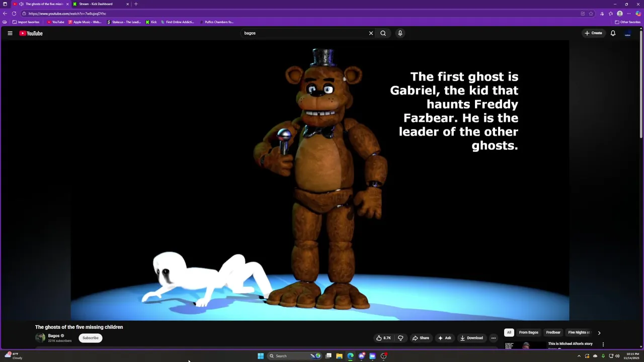The height and width of the screenshot is (362, 644).
Task: Open Task View on the taskbar
Action: click(x=329, y=356)
